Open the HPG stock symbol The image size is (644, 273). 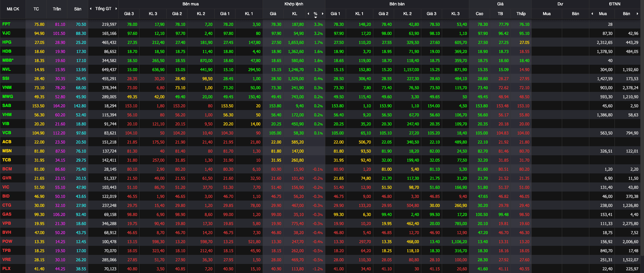click(7, 42)
